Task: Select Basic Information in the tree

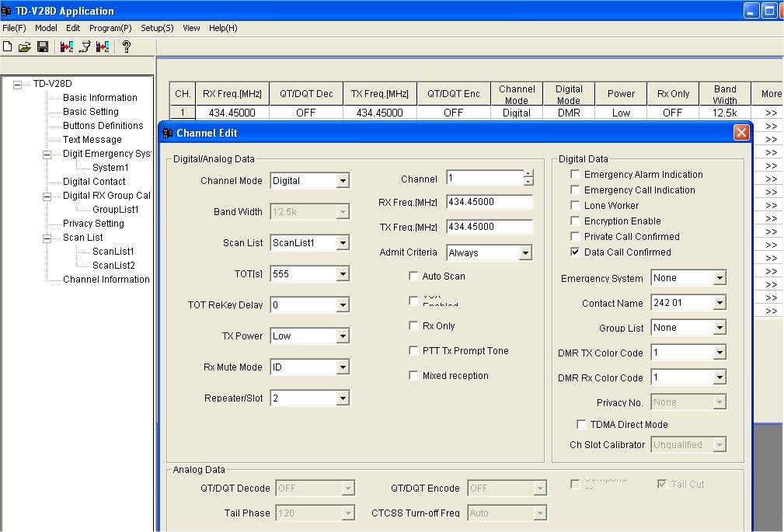Action: click(100, 98)
